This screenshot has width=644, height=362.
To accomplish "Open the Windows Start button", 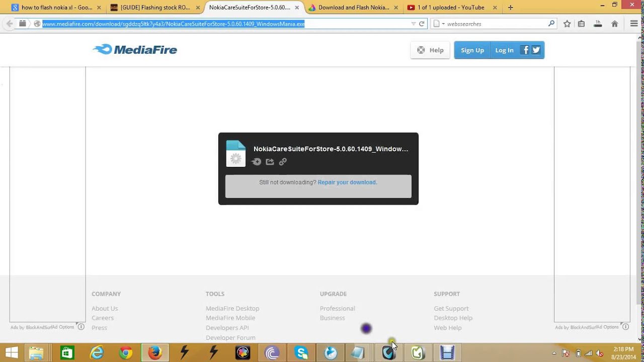I will (11, 352).
